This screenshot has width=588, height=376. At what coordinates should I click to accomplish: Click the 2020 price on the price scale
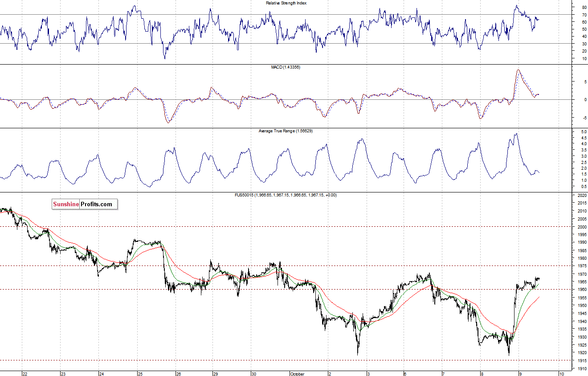[582, 196]
